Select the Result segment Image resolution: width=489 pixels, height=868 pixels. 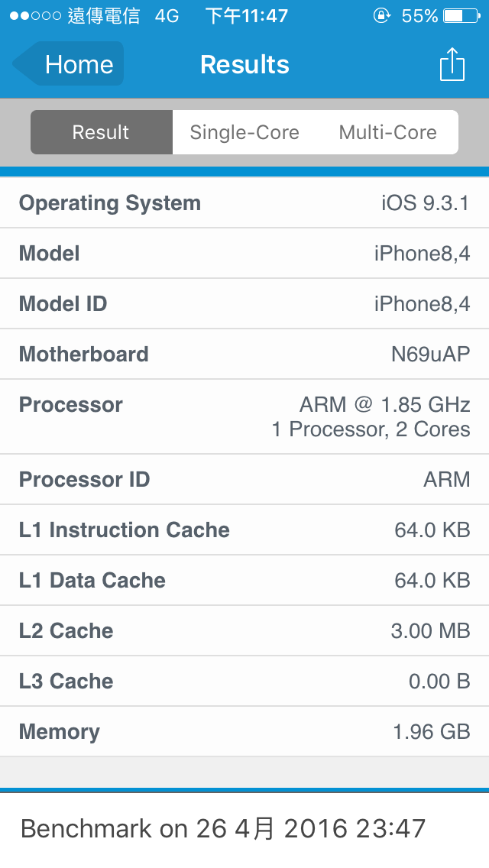[x=102, y=132]
